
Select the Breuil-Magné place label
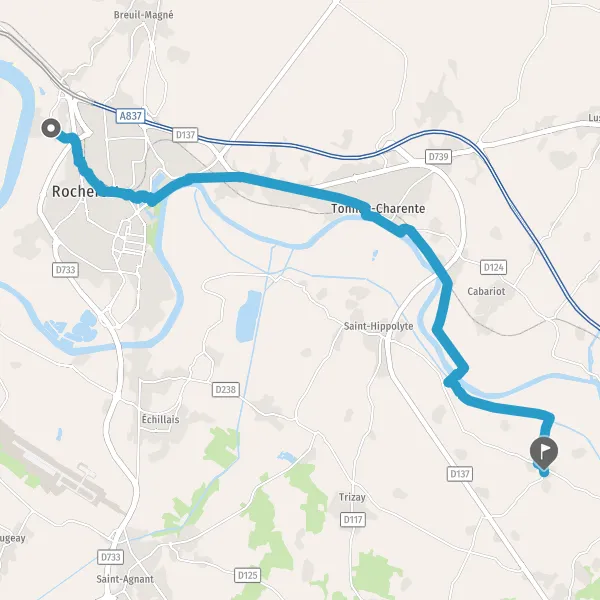coord(143,15)
